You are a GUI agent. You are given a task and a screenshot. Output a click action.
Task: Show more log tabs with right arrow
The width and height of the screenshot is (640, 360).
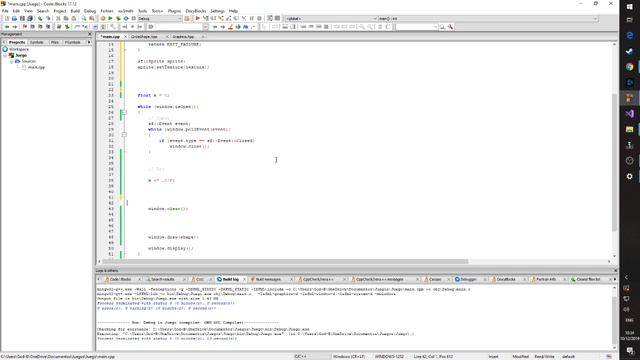point(615,279)
